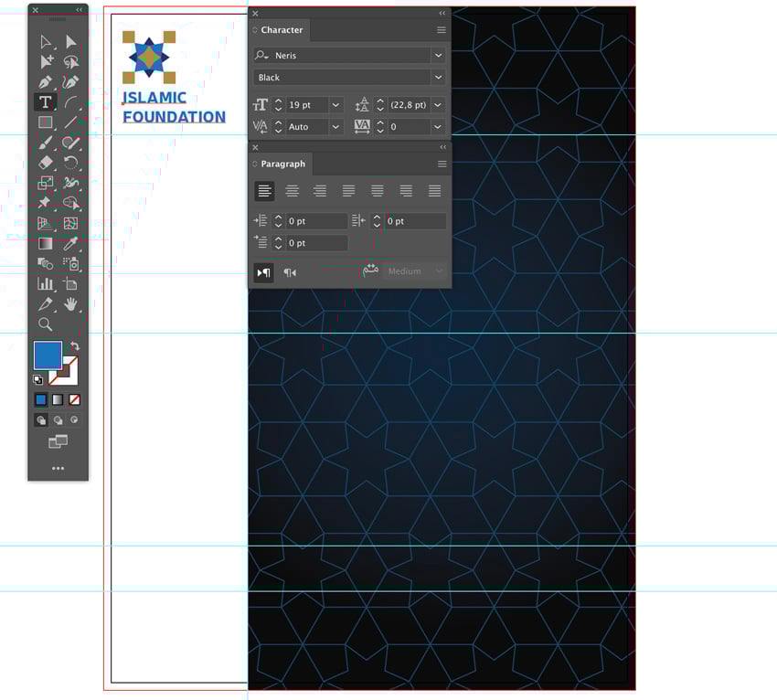Screen dimensions: 777x700
Task: Select the Curvature pen tool
Action: tap(71, 81)
